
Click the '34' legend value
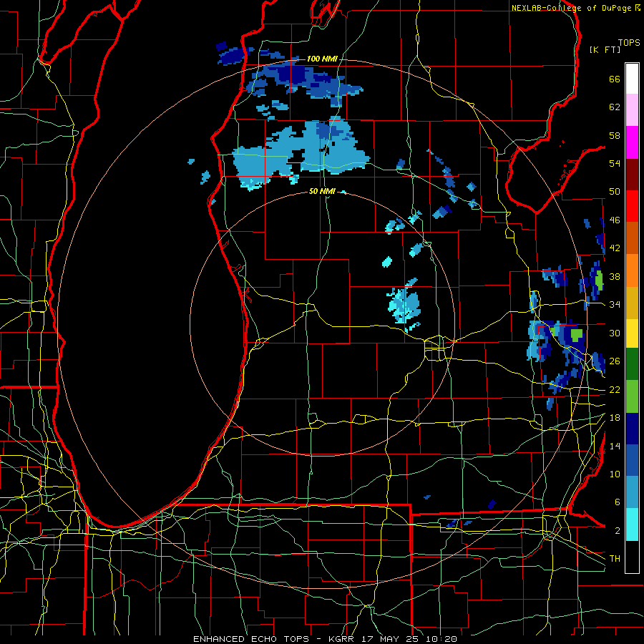pyautogui.click(x=615, y=305)
